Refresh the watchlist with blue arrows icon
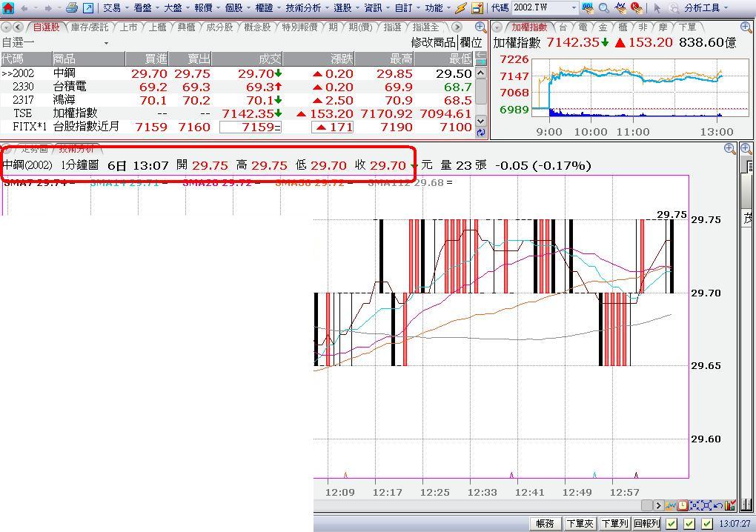Image resolution: width=756 pixels, height=532 pixels. click(x=480, y=133)
